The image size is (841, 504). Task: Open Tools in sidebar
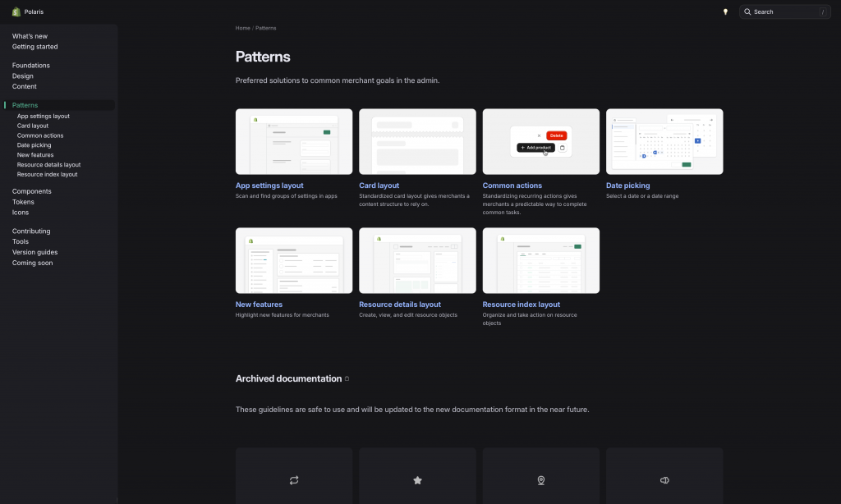[21, 242]
